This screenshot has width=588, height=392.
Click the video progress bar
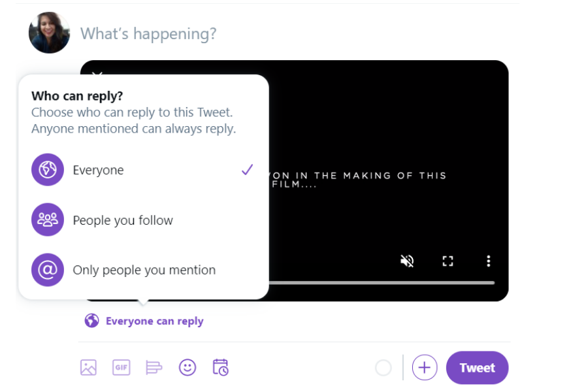pyautogui.click(x=382, y=283)
